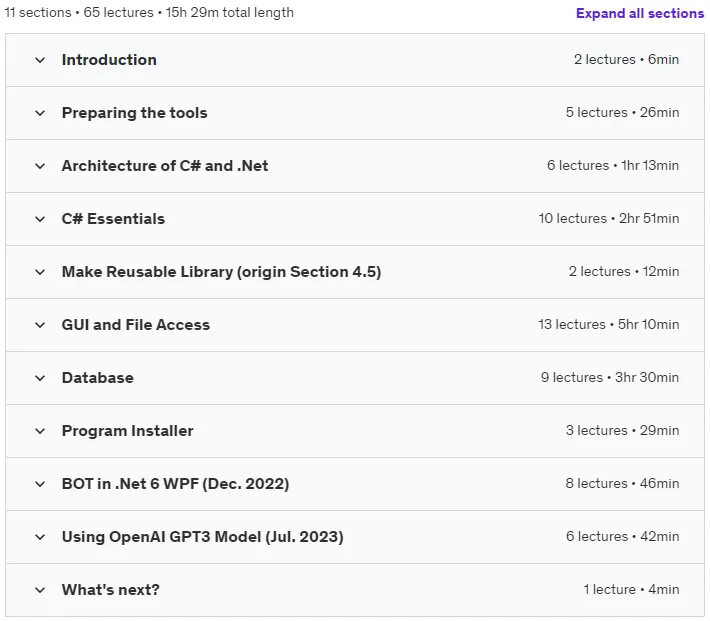
Task: Select the Program Installer heading text
Action: tap(128, 431)
